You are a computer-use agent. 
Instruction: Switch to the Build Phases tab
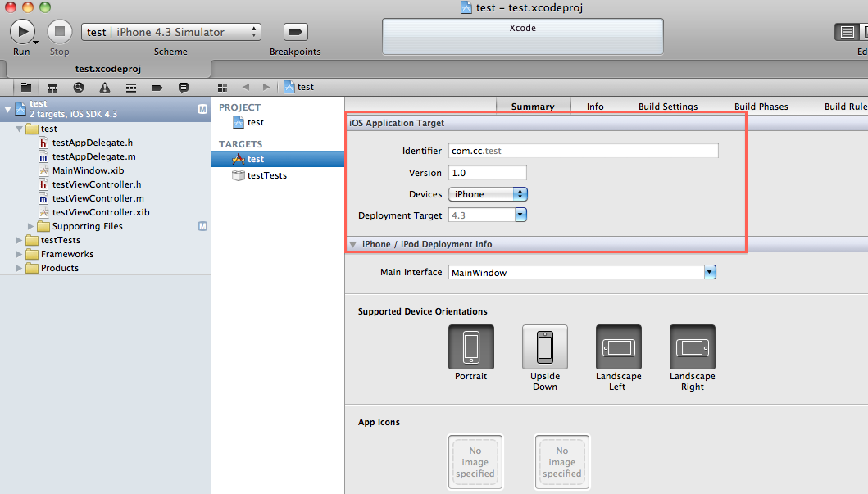(x=761, y=107)
